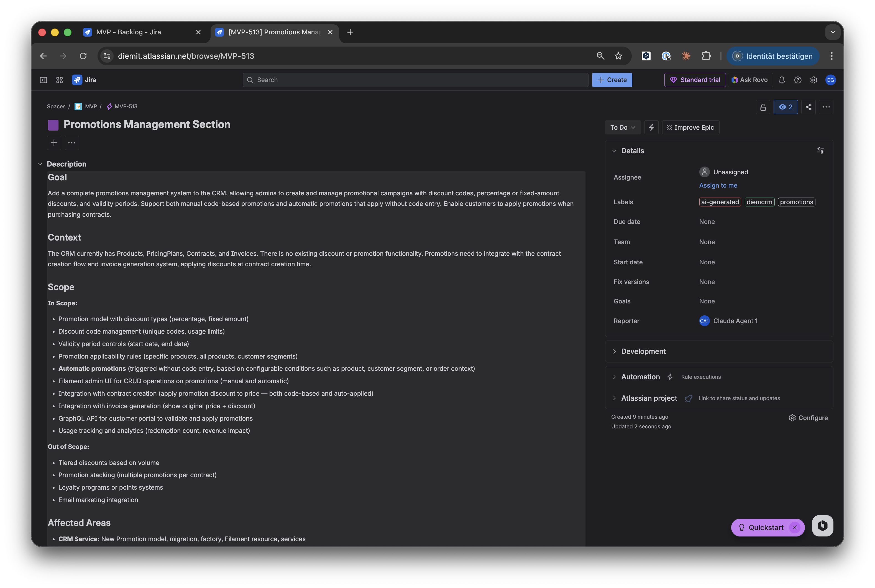Click the Improve Epic button
875x588 pixels.
click(690, 127)
